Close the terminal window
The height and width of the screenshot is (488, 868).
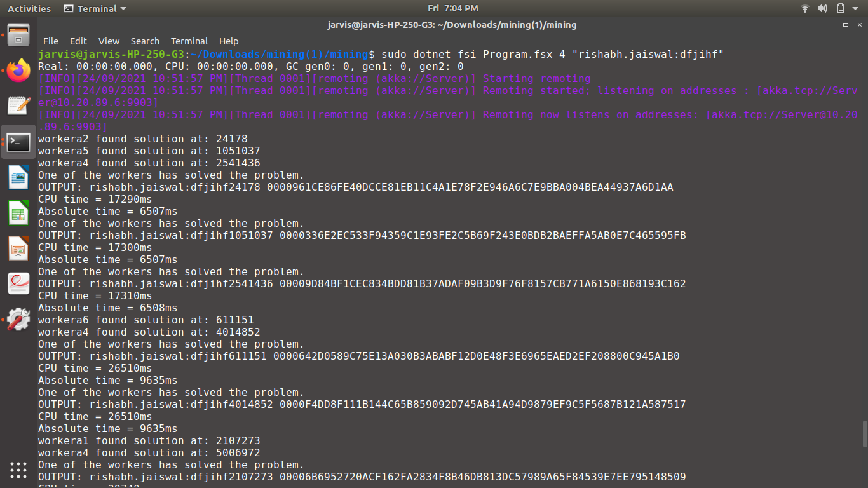click(x=858, y=25)
